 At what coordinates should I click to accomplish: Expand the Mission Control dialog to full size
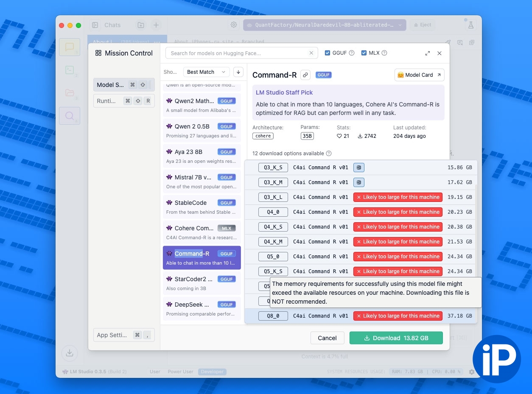click(x=427, y=53)
